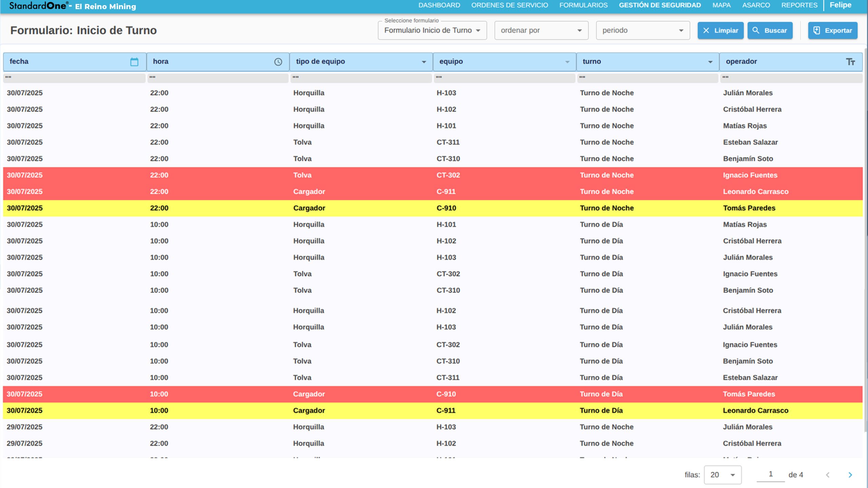Screen dimensions: 868x488
Task: Click the page number input field
Action: click(x=770, y=474)
